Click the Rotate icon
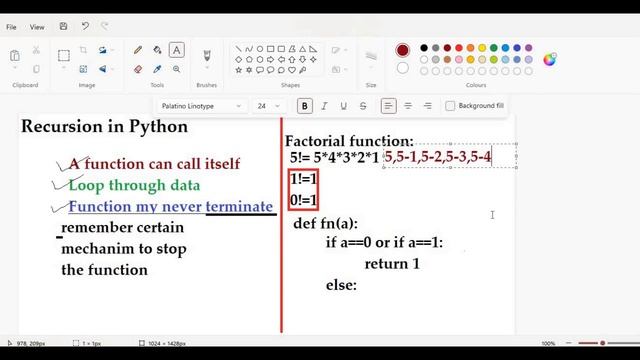This screenshot has width=640, height=360. [102, 50]
